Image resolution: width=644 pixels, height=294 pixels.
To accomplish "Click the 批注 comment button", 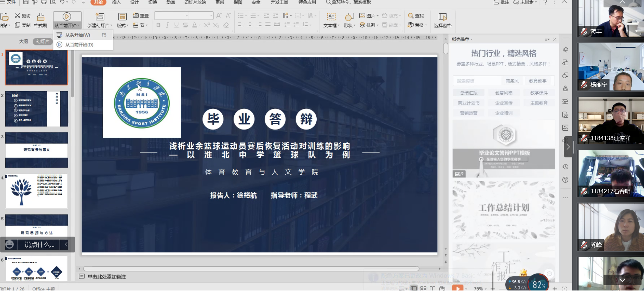I will point(501,2).
